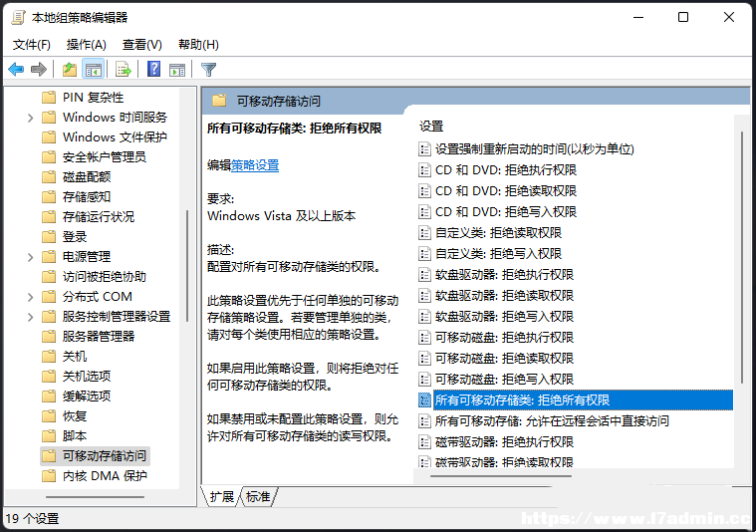
Task: Click folder icon next to PIN 复杂性
Action: pos(49,98)
